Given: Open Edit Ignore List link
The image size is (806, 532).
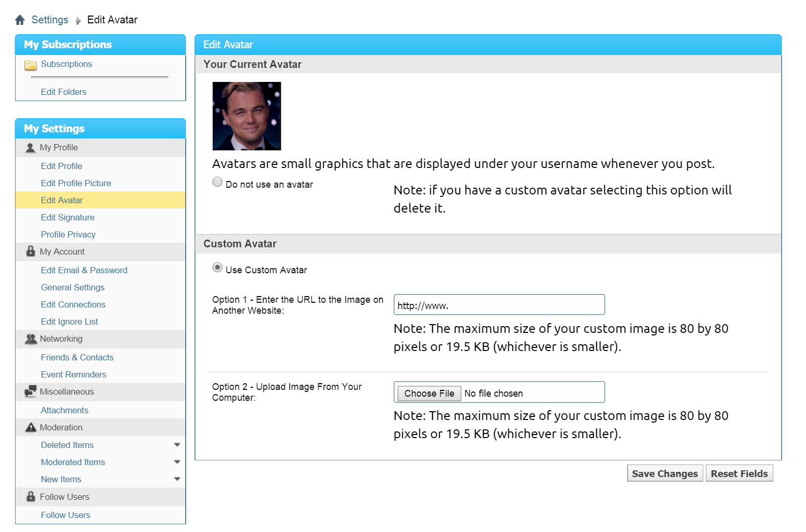Looking at the screenshot, I should click(70, 321).
